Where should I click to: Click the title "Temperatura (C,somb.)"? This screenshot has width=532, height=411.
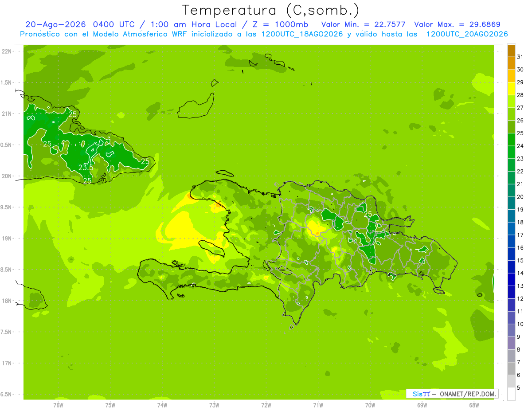click(271, 10)
